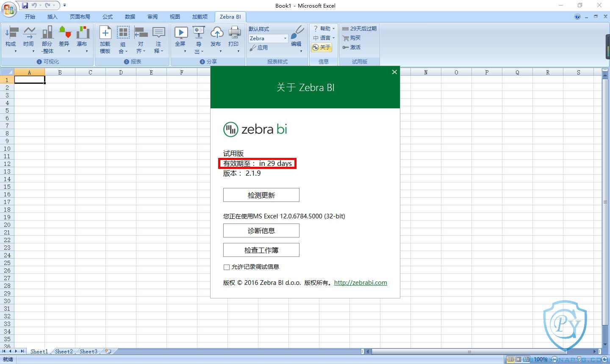Switch to the 开始 ribbon tab
This screenshot has width=610, height=364.
[x=30, y=17]
